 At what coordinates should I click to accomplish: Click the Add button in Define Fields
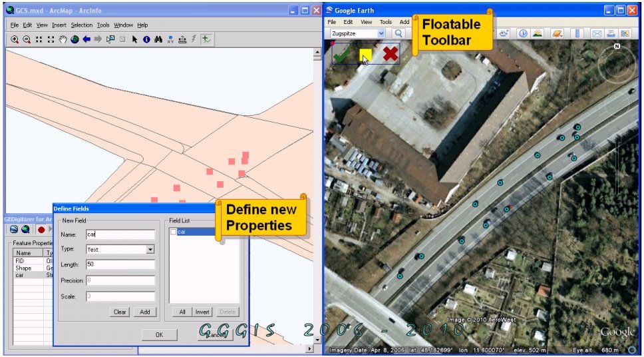click(x=145, y=312)
